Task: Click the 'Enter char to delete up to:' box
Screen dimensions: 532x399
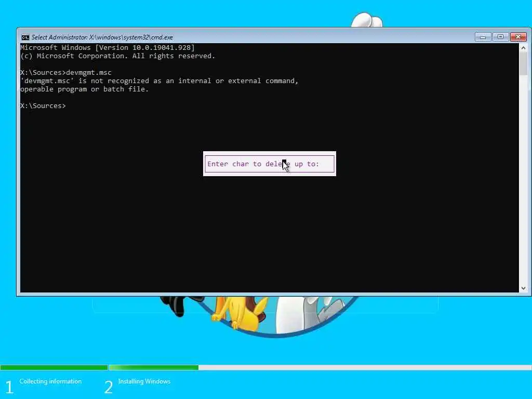Action: tap(270, 164)
